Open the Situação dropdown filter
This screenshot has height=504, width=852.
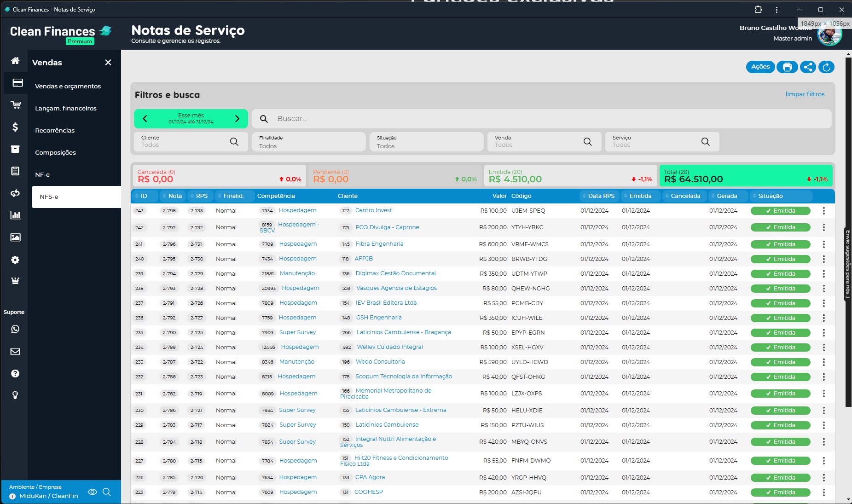pyautogui.click(x=427, y=142)
